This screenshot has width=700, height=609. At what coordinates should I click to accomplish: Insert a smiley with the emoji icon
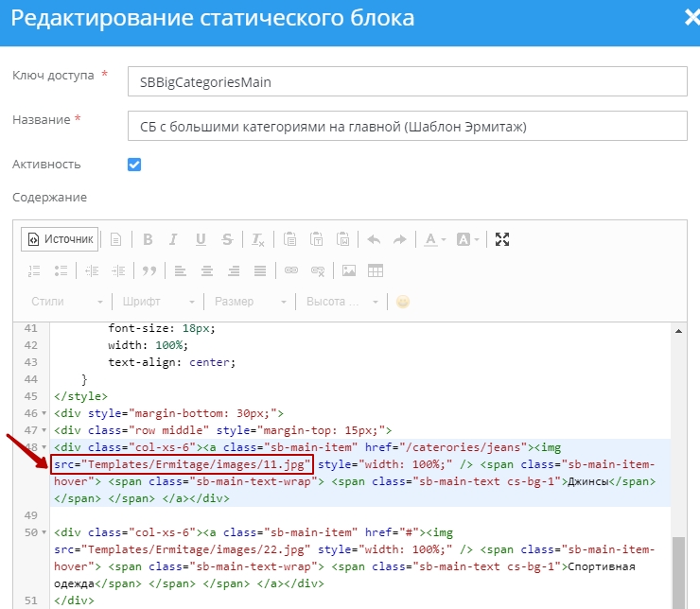click(x=404, y=302)
